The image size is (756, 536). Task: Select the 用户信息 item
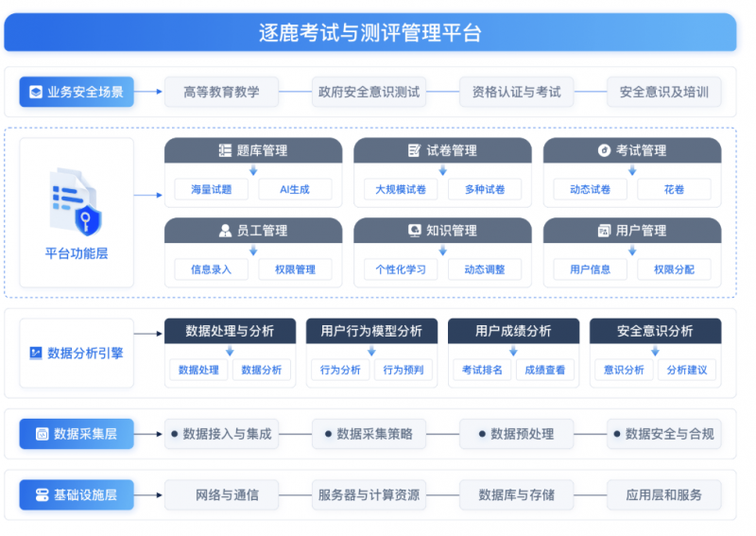590,269
